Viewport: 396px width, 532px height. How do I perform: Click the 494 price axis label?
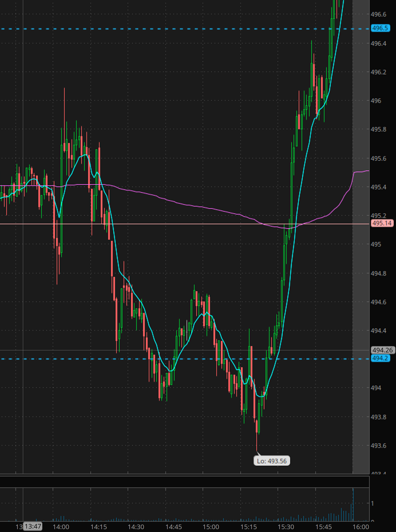pyautogui.click(x=376, y=388)
